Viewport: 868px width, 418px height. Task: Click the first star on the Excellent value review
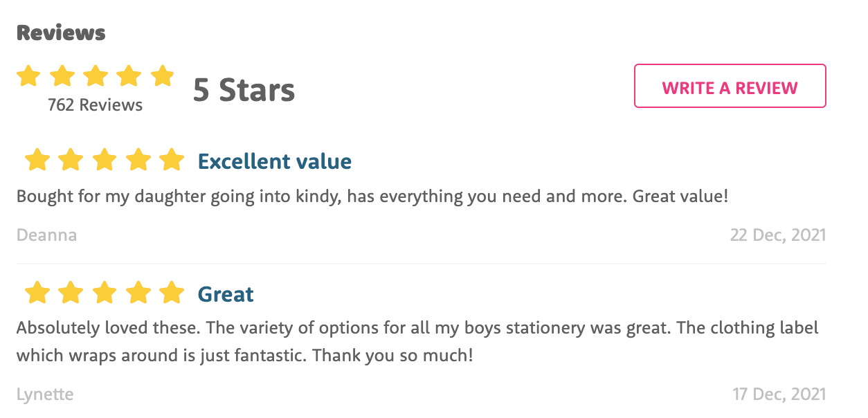click(x=38, y=159)
